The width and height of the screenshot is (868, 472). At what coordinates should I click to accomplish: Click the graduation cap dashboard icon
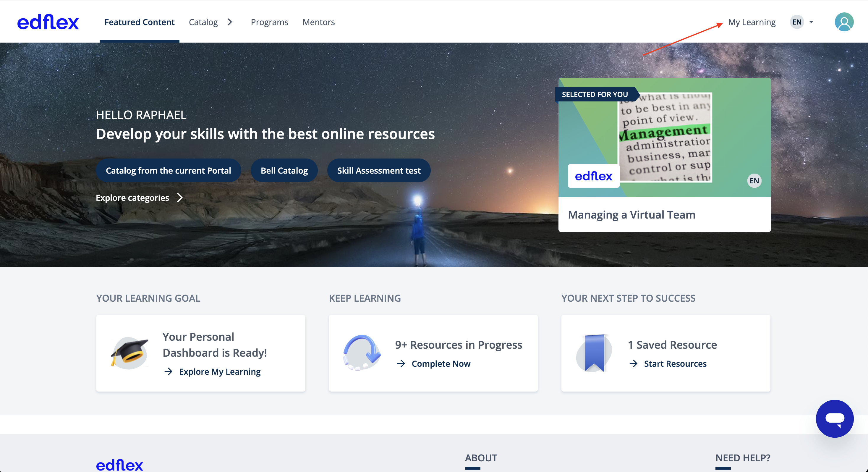coord(129,353)
